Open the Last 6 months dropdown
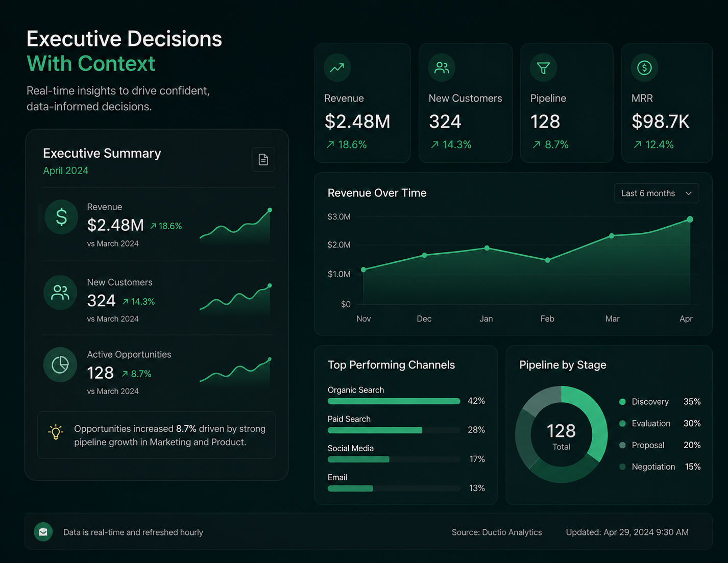Viewport: 728px width, 563px height. [x=657, y=193]
